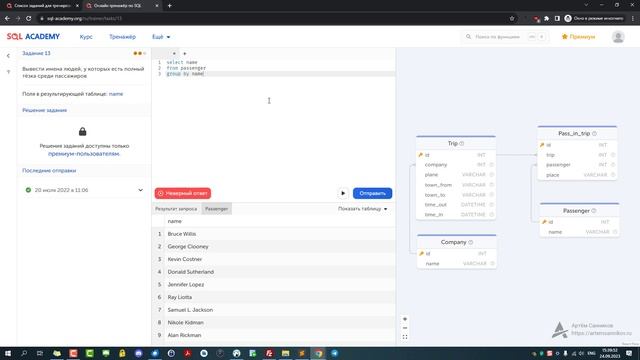Select the Jennifer Lopez result row
Image resolution: width=640 pixels, height=360 pixels.
tap(273, 284)
